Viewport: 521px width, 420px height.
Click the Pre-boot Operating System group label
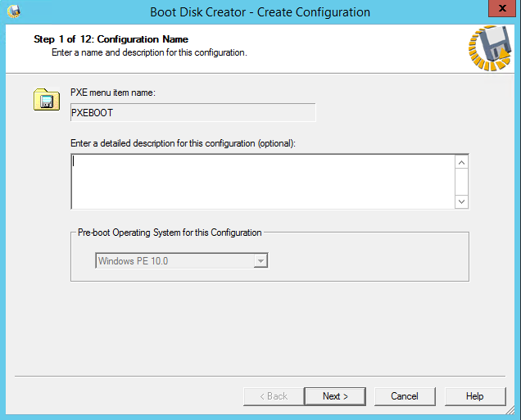170,233
